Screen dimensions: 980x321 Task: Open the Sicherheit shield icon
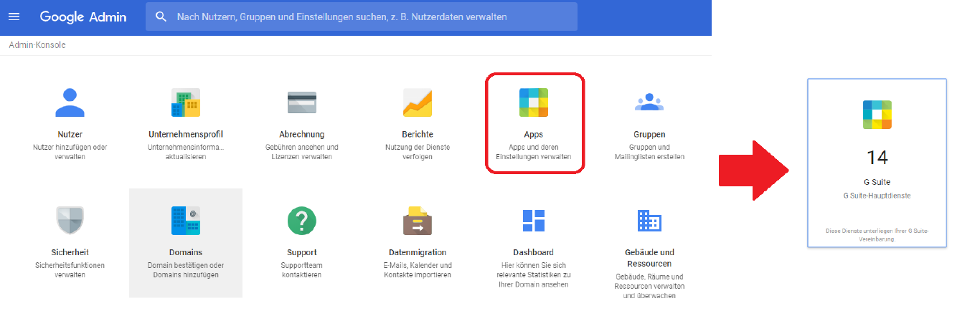[70, 220]
